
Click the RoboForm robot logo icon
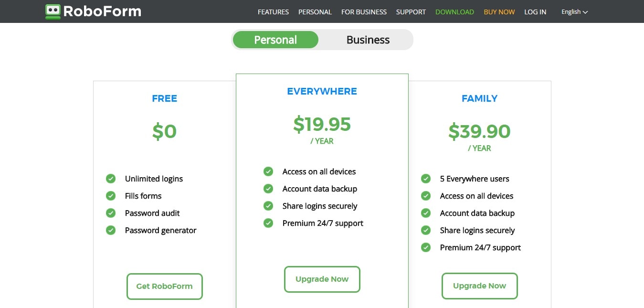coord(53,11)
